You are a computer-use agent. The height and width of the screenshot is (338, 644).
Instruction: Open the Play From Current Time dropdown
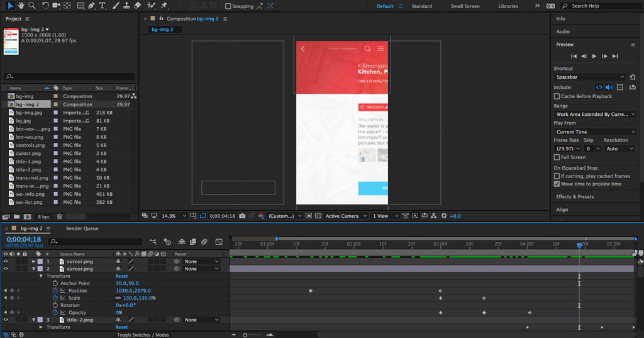[x=595, y=132]
